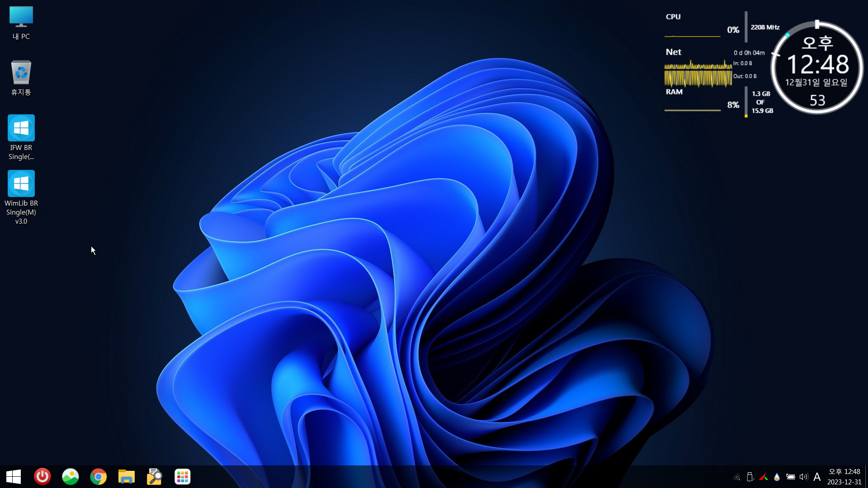This screenshot has width=868, height=488.
Task: Click the uptime 0 d 0h 04m text
Action: [x=749, y=53]
